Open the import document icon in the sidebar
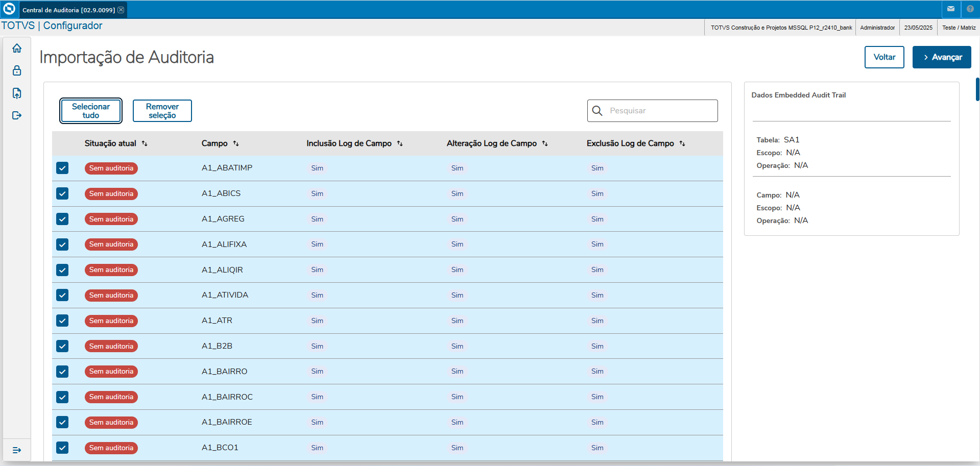The height and width of the screenshot is (466, 980). [x=17, y=93]
